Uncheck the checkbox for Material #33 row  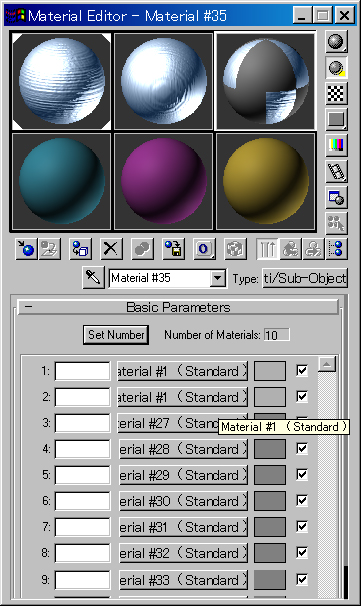(x=302, y=579)
